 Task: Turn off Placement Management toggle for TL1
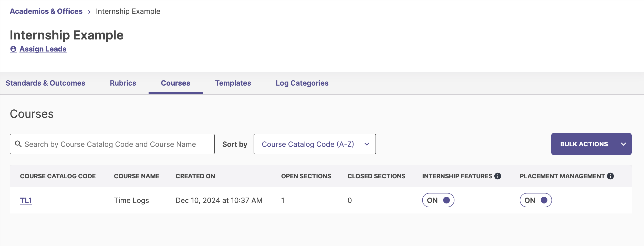coord(536,200)
